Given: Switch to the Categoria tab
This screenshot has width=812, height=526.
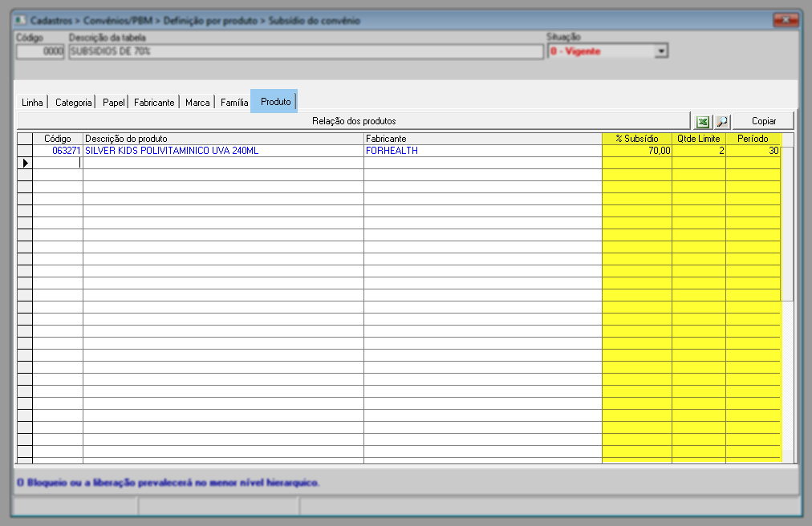Looking at the screenshot, I should click(x=73, y=102).
